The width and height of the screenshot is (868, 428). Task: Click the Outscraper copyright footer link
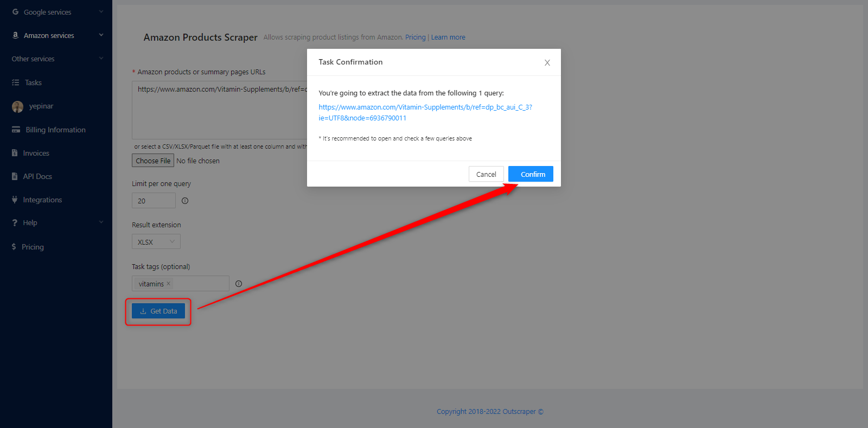[490, 411]
